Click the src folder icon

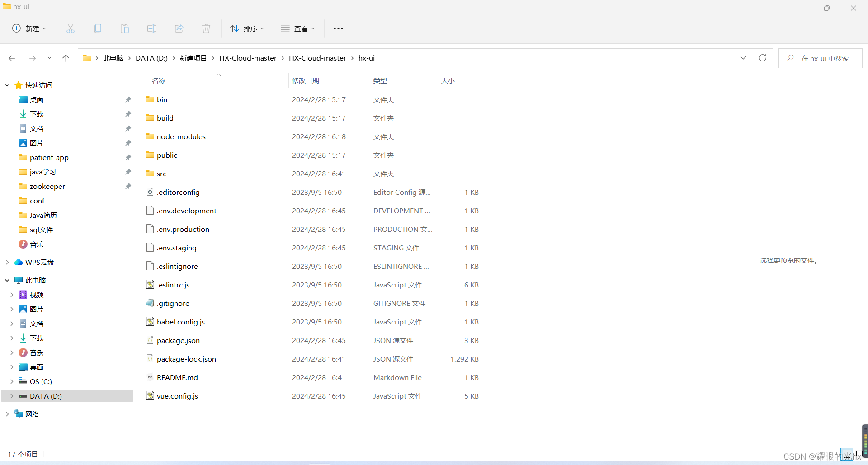150,174
